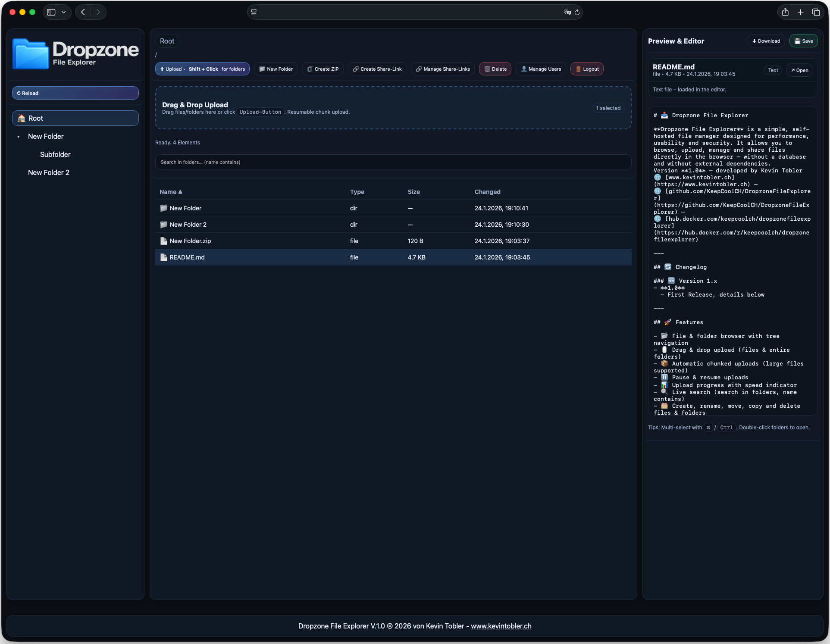
Task: Toggle the Safari sidebar visibility
Action: [x=50, y=12]
